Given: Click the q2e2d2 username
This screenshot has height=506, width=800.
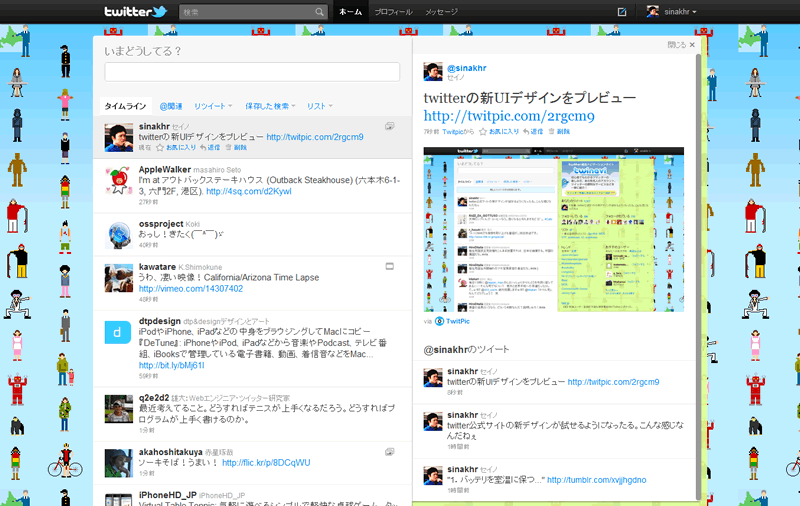Looking at the screenshot, I should [154, 397].
